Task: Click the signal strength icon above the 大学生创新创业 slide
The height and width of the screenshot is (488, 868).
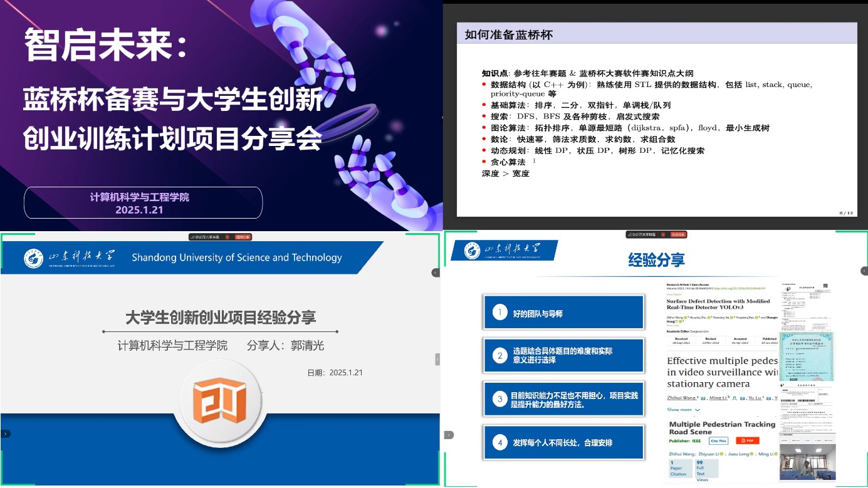Action: tap(192, 237)
